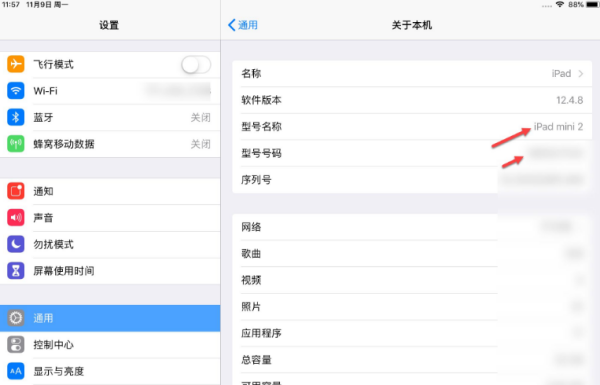
Task: Select 通用 General in the sidebar
Action: tap(110, 318)
